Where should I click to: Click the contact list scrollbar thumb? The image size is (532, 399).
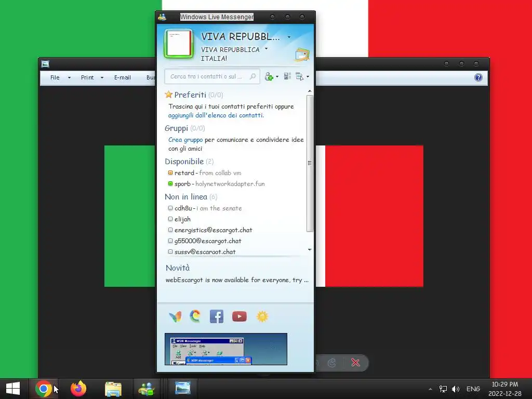[310, 163]
